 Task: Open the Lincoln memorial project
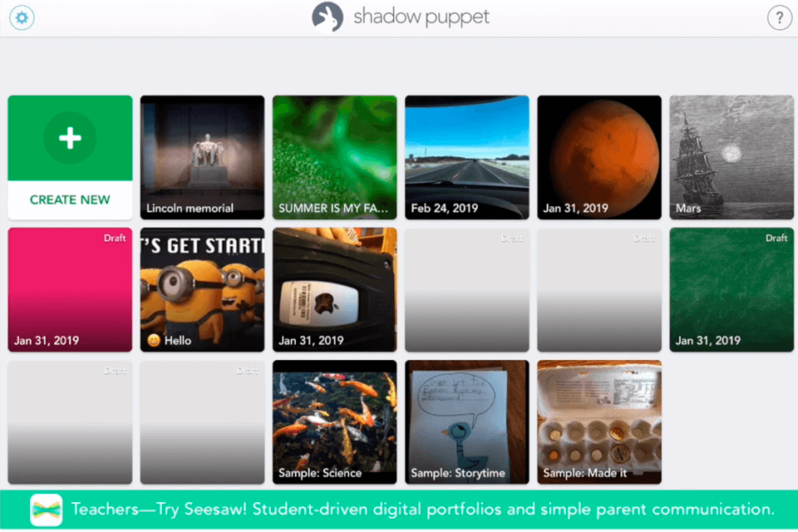[203, 157]
